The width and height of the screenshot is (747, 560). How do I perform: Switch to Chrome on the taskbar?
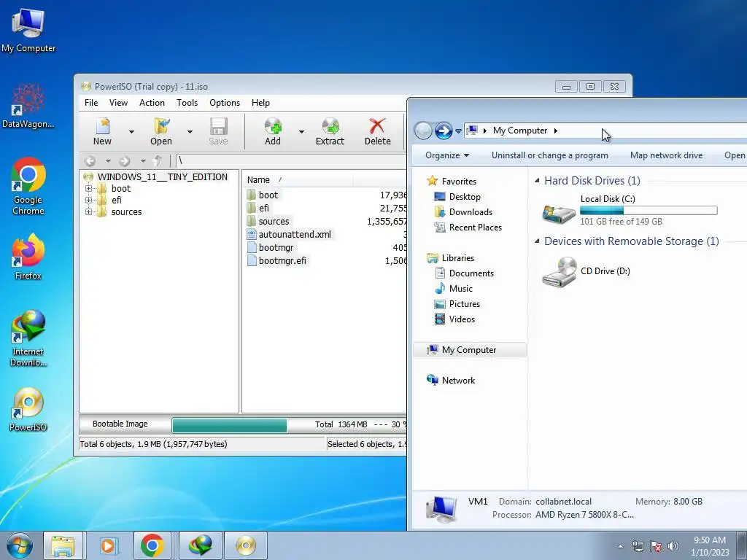[x=152, y=545]
